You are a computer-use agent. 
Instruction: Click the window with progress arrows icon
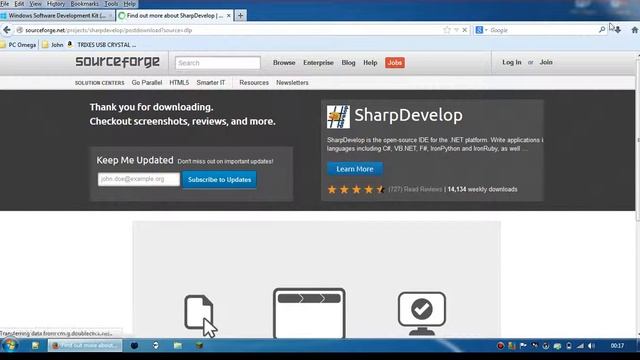pos(309,313)
